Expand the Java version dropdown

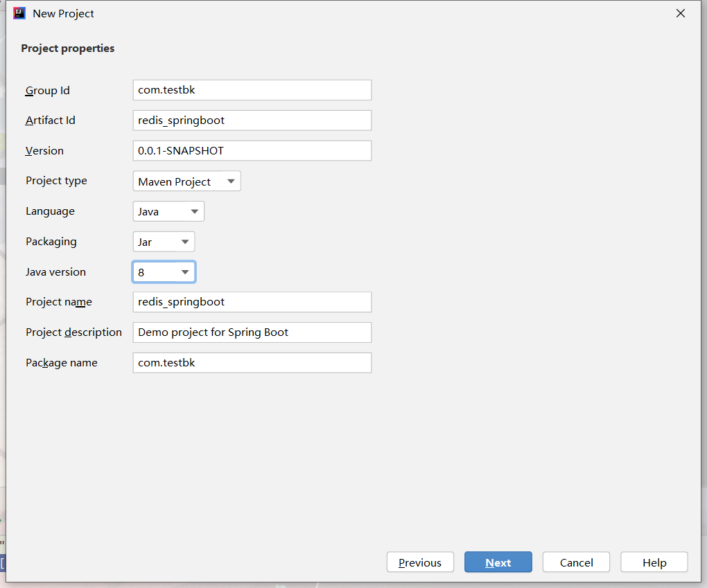164,272
